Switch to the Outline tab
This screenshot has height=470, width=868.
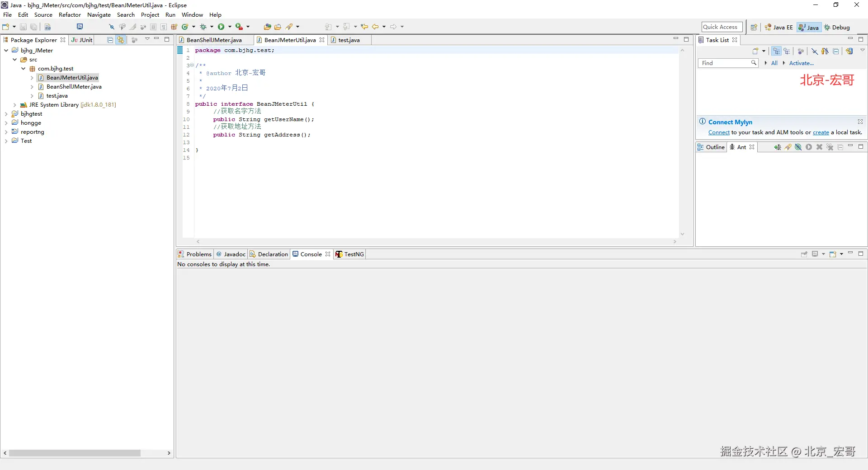coord(711,147)
